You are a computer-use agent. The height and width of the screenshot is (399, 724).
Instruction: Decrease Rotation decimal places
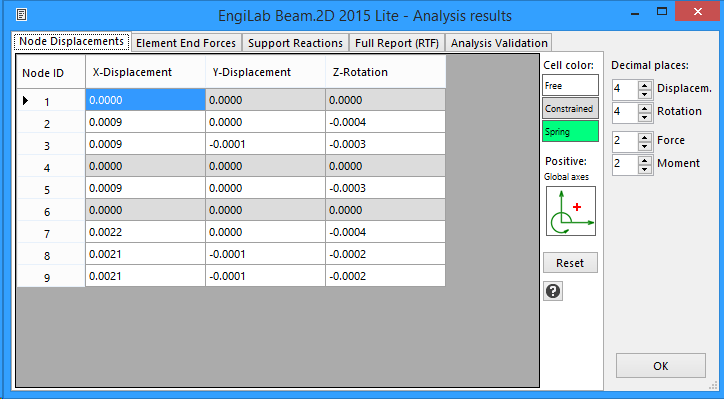click(x=645, y=117)
